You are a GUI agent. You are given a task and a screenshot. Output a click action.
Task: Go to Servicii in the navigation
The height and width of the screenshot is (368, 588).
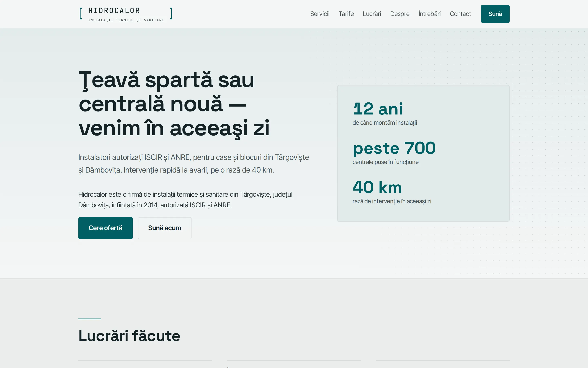[x=320, y=14]
